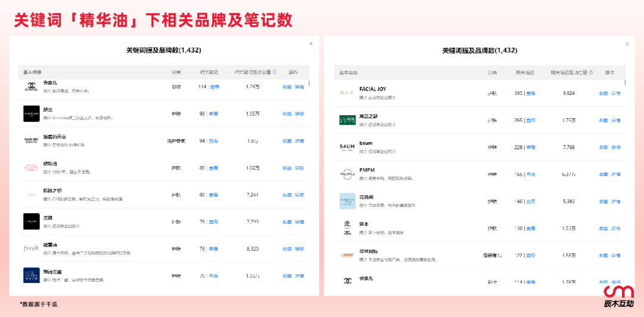Click the 雅诗兰黛 brand name
Screen dimensions: 644x317
[52, 272]
